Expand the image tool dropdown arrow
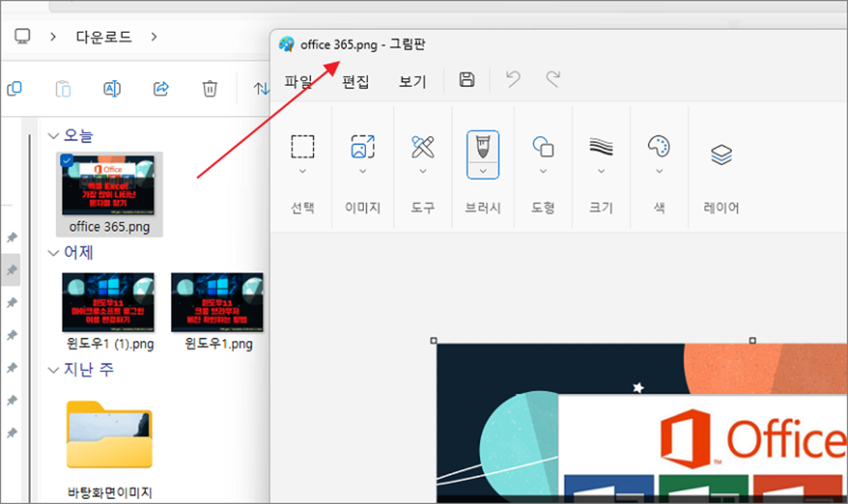Screen dimensions: 848x504 coord(363,171)
